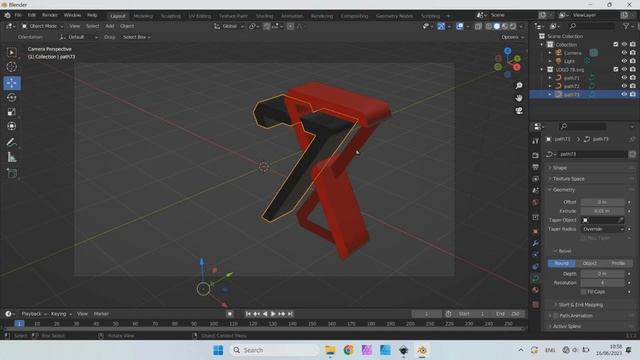Viewport: 640px width, 360px height.
Task: Expand the Start & End Mapping panel
Action: pyautogui.click(x=580, y=305)
